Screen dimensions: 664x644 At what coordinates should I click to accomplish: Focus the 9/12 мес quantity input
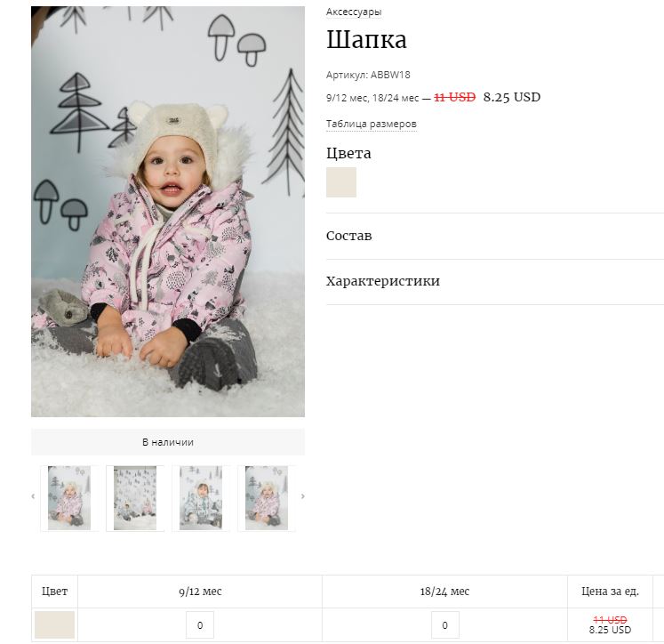(x=200, y=625)
